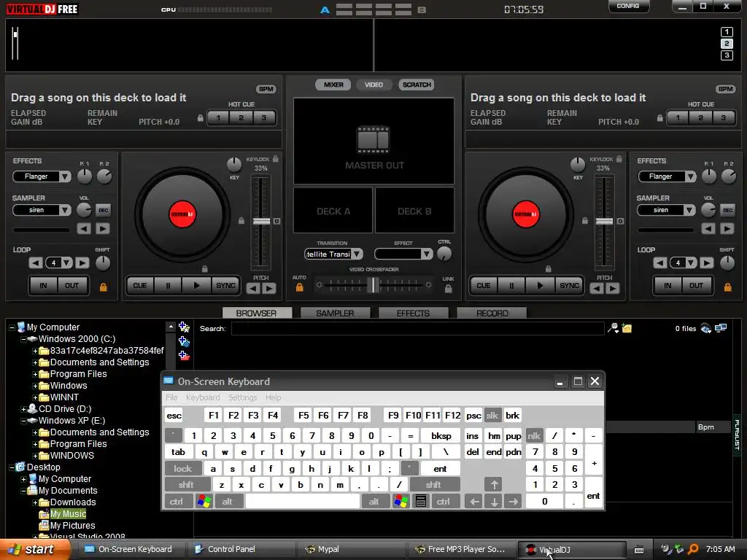Screen dimensions: 747x560
Task: Click the folder icon next to search
Action: tap(627, 328)
